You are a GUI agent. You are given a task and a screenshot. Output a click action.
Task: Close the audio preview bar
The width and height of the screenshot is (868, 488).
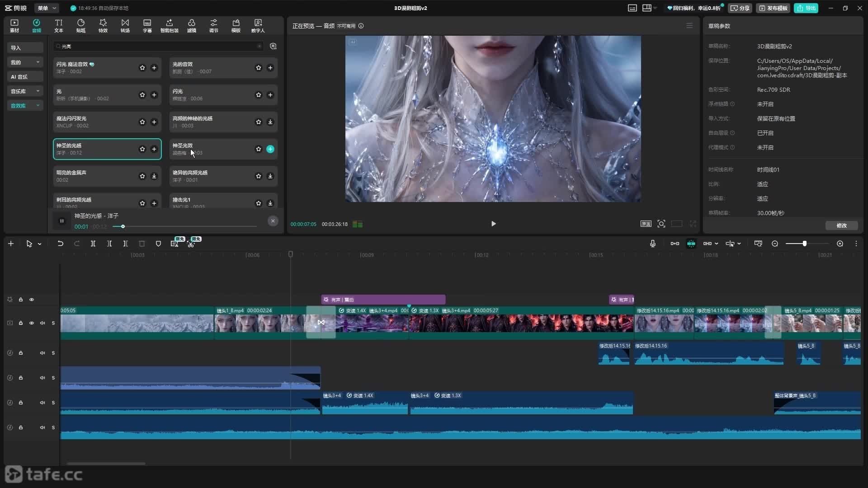tap(273, 221)
